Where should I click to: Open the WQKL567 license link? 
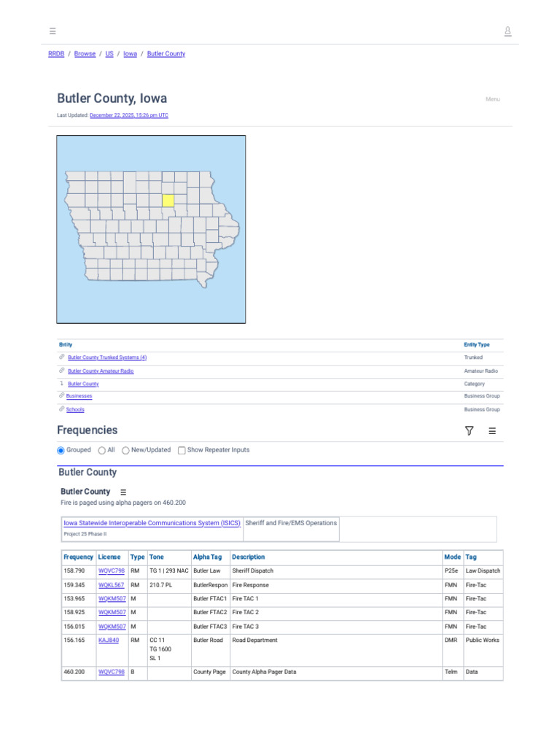111,585
